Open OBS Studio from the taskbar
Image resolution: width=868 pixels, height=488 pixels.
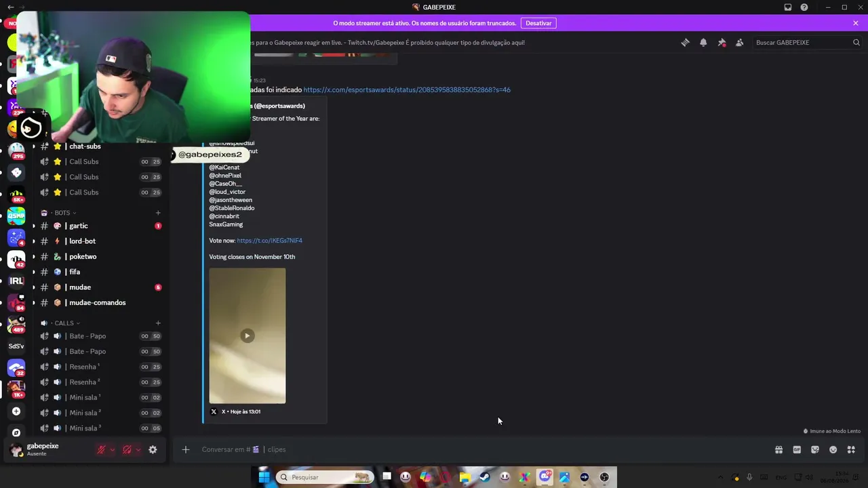pyautogui.click(x=604, y=477)
